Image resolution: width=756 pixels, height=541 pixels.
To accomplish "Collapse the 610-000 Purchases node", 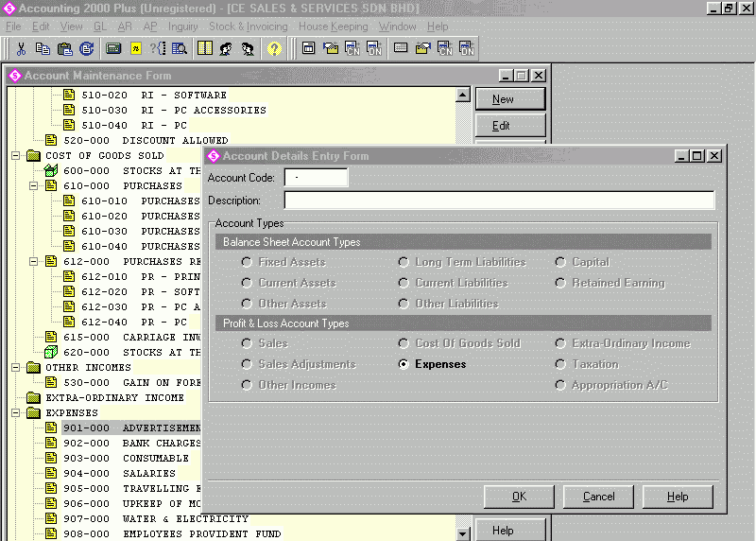I will (33, 185).
